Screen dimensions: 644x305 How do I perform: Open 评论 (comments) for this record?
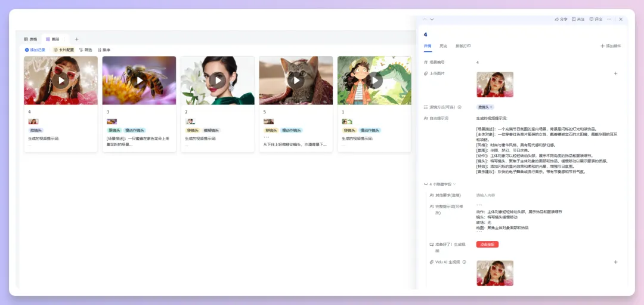point(595,19)
